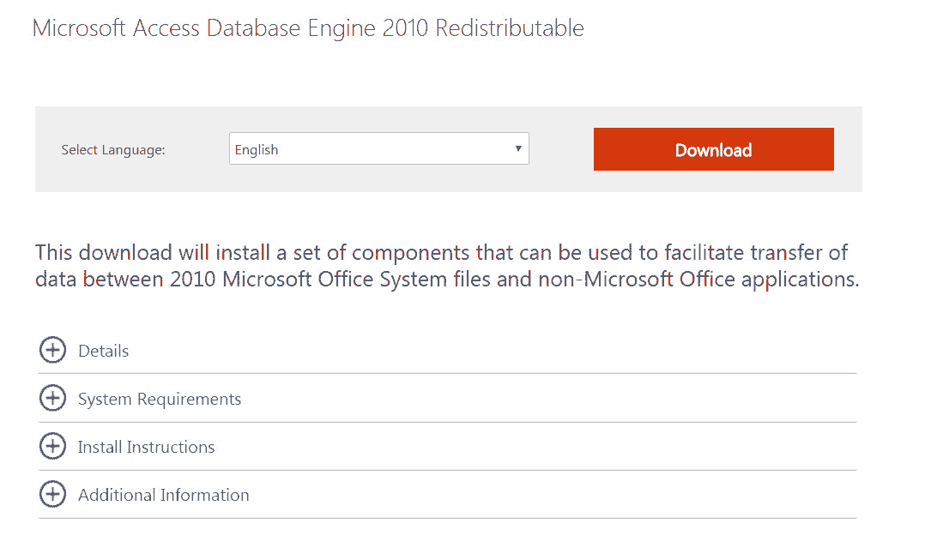Open the Additional Information label

coord(163,495)
